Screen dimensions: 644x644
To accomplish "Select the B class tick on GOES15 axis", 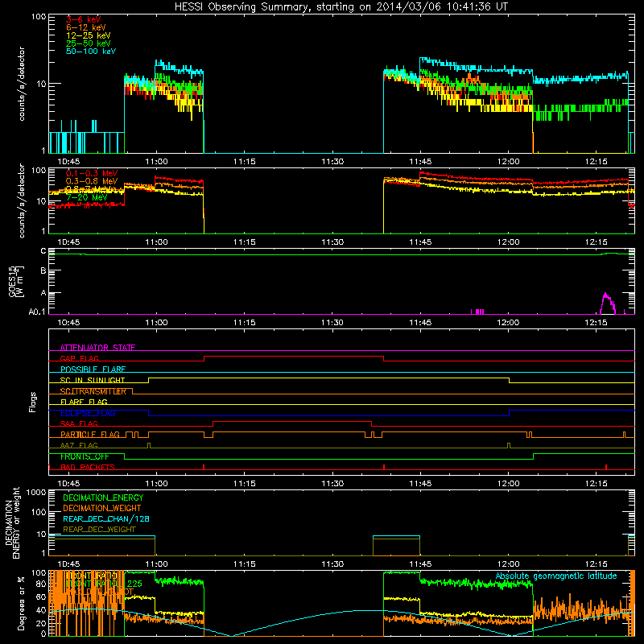I will coord(43,270).
